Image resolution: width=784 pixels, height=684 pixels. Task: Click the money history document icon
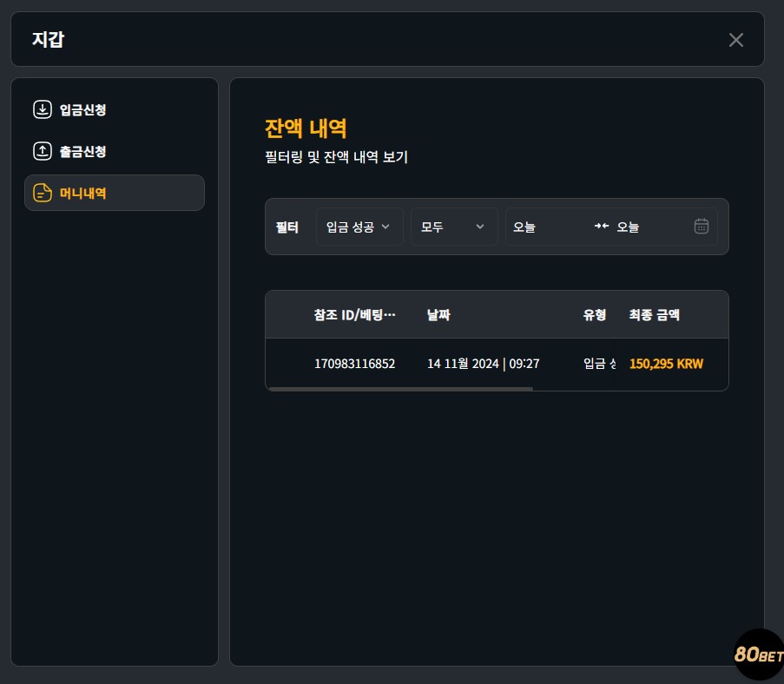coord(43,193)
